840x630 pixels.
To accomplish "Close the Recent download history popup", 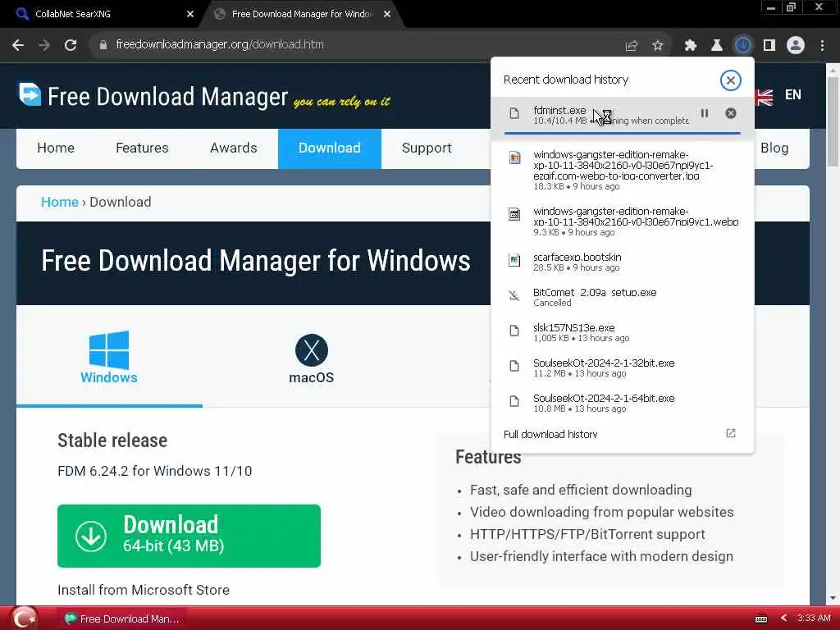I will pos(730,80).
